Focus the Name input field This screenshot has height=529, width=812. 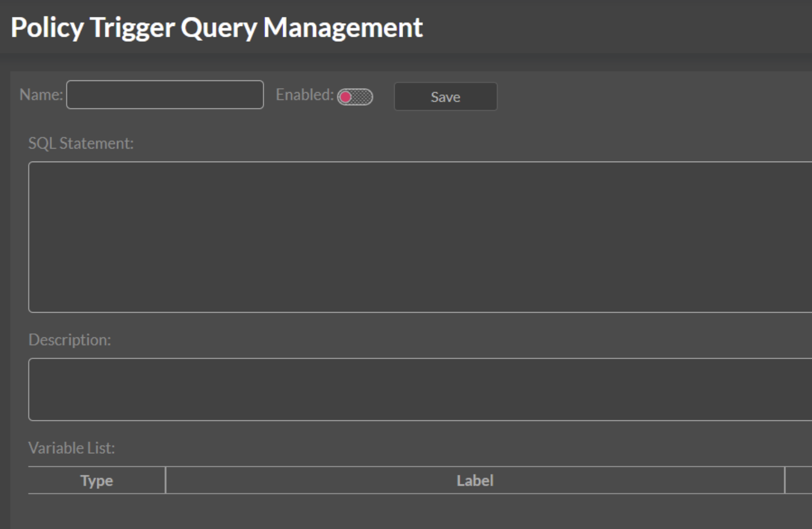coord(165,94)
